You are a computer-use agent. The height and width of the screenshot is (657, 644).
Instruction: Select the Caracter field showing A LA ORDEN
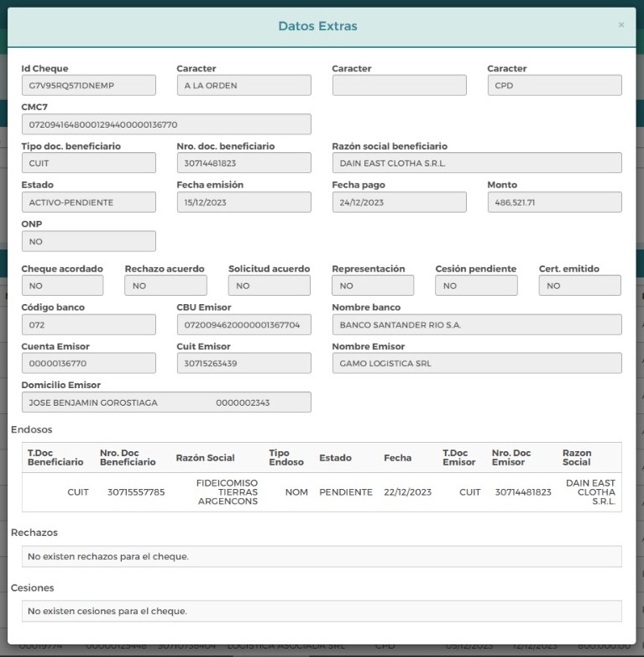(x=243, y=86)
